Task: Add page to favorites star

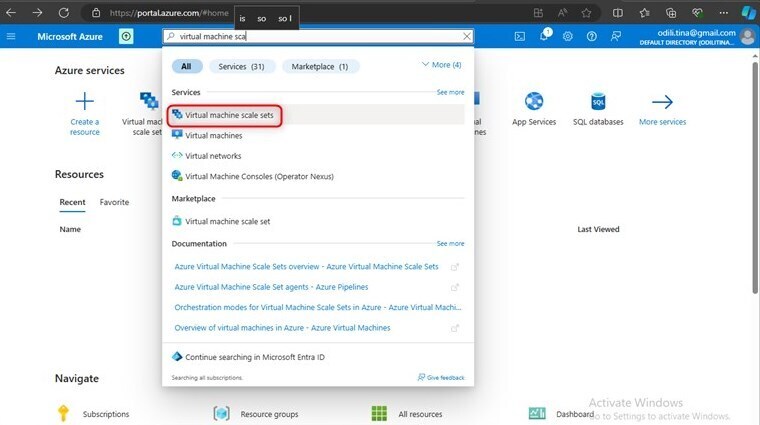Action: pyautogui.click(x=586, y=13)
